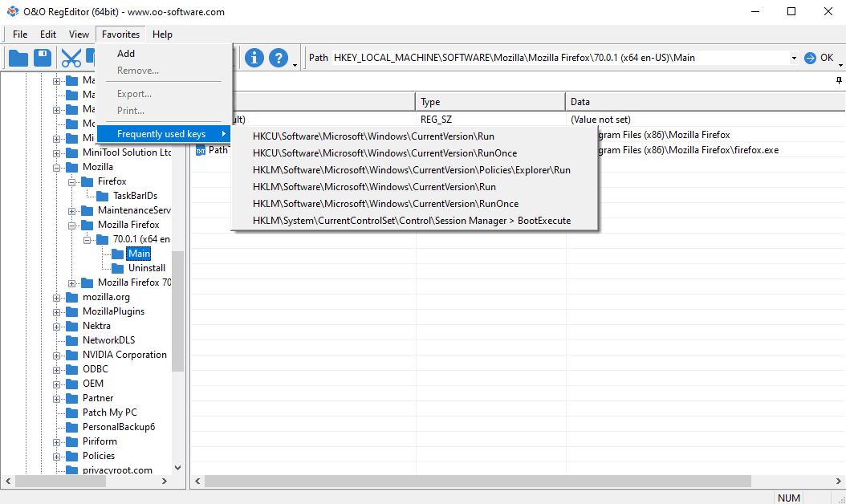Click the Type column header
This screenshot has height=504, width=846.
click(490, 101)
